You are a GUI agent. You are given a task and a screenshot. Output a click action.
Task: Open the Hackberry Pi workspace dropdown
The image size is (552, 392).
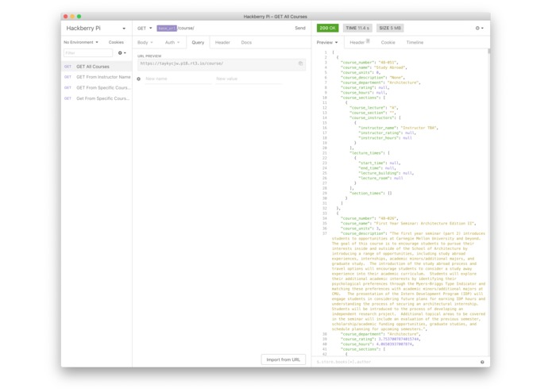pos(95,28)
